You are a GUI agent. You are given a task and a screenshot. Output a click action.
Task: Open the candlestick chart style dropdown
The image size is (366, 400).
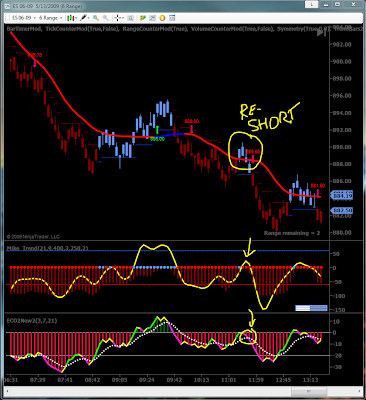[x=72, y=18]
